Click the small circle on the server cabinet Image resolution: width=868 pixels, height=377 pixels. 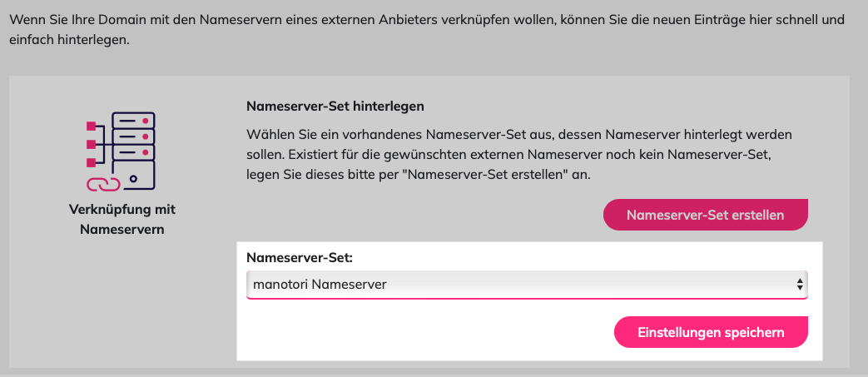[x=133, y=179]
